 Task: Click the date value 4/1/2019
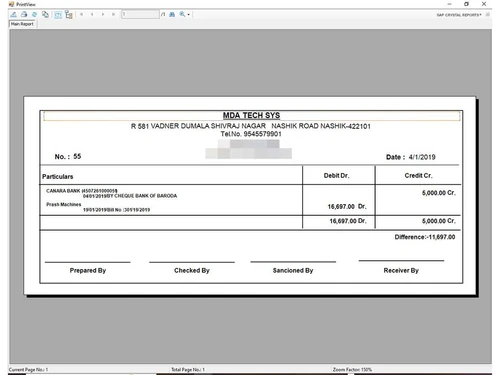422,157
